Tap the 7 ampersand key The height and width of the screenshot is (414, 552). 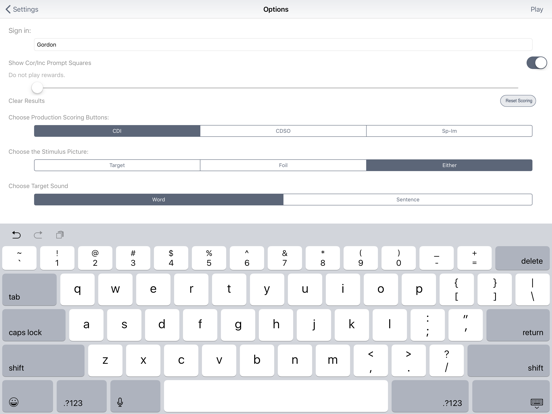[x=284, y=258]
